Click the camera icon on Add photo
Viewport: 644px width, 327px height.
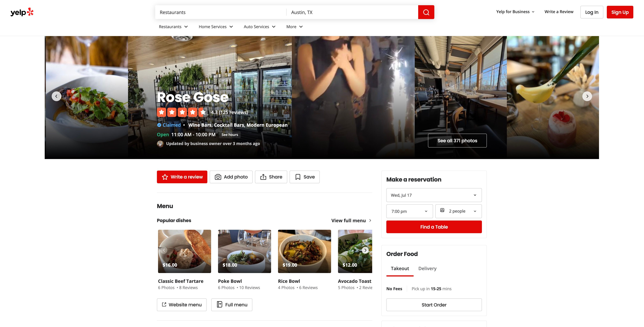coord(218,177)
